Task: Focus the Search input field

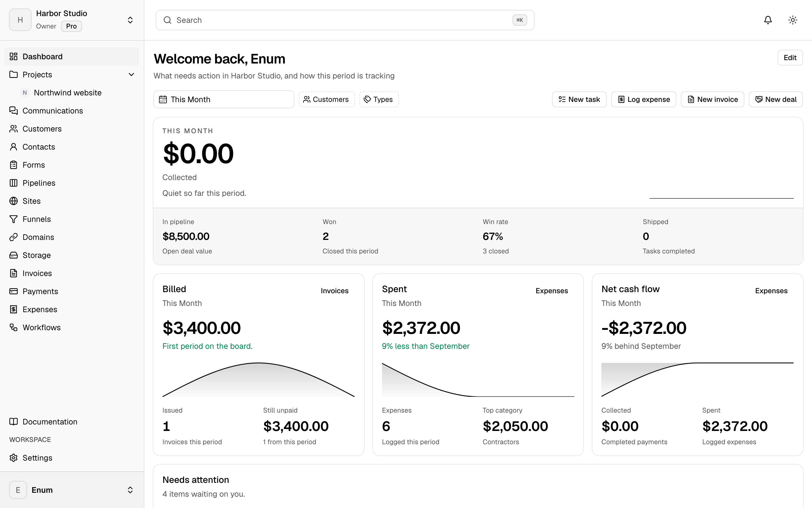Action: point(345,20)
